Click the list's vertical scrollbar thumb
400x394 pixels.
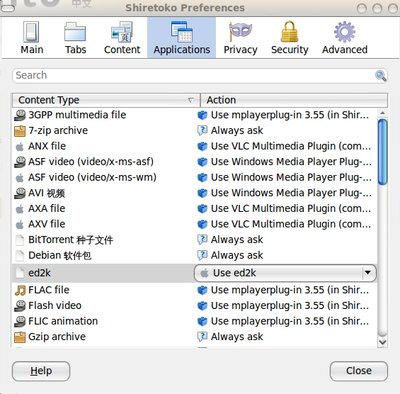coord(383,152)
